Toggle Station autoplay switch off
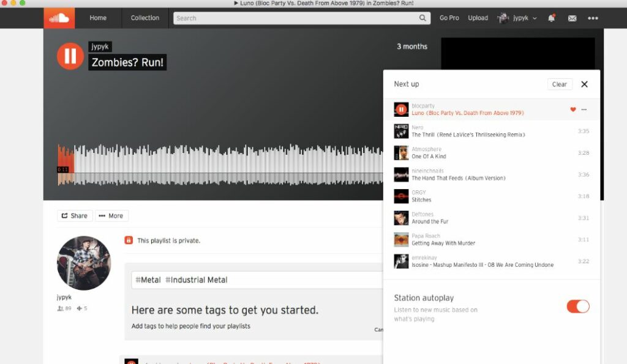Image resolution: width=627 pixels, height=364 pixels. pyautogui.click(x=578, y=306)
